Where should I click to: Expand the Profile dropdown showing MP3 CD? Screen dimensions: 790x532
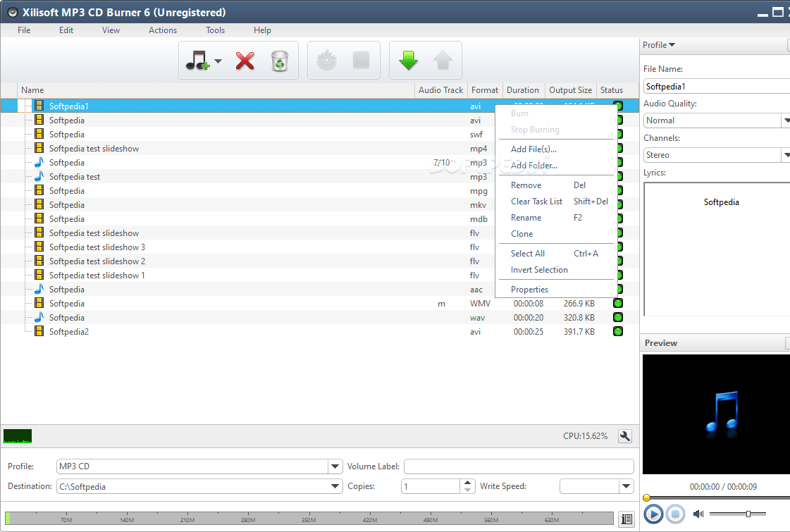coord(335,466)
